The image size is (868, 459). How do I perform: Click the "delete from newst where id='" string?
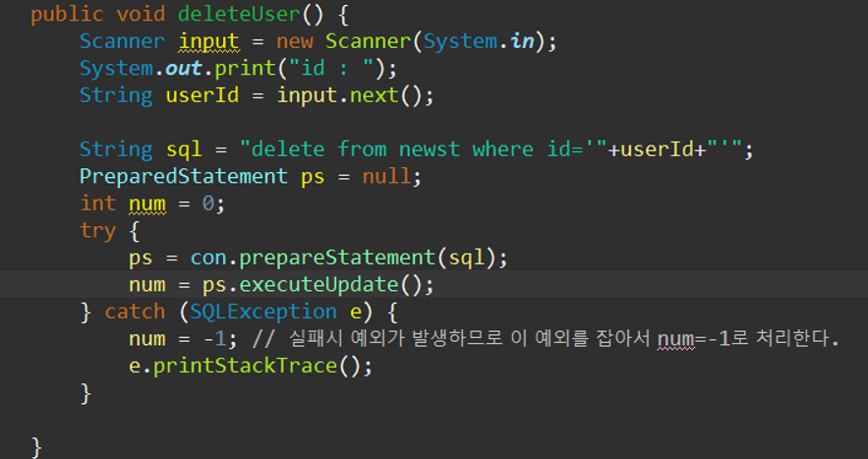coord(424,150)
